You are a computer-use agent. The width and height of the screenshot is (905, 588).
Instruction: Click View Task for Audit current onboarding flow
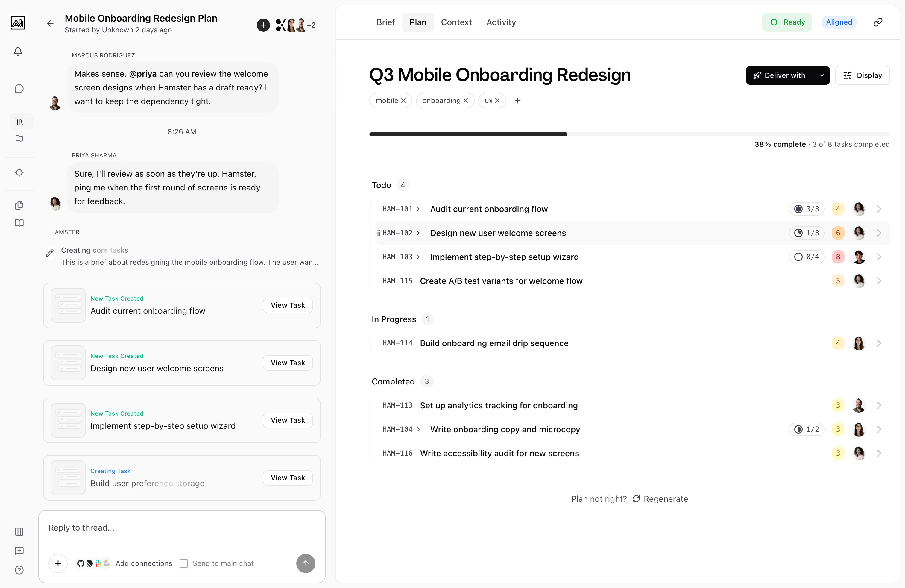point(288,305)
